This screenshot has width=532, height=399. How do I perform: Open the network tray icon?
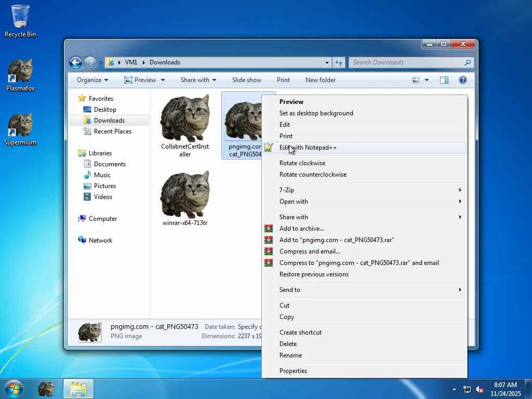(467, 390)
